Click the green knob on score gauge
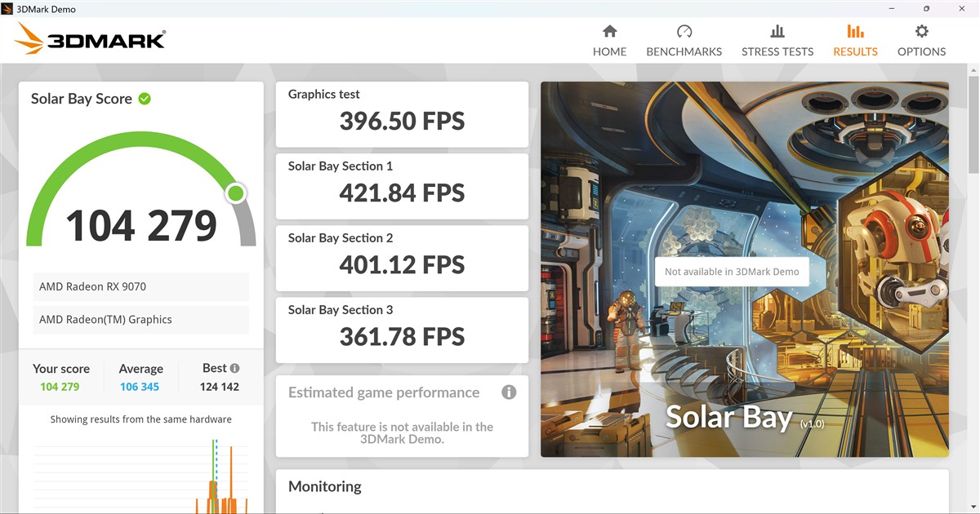Screen dimensions: 980x514 point(236,193)
